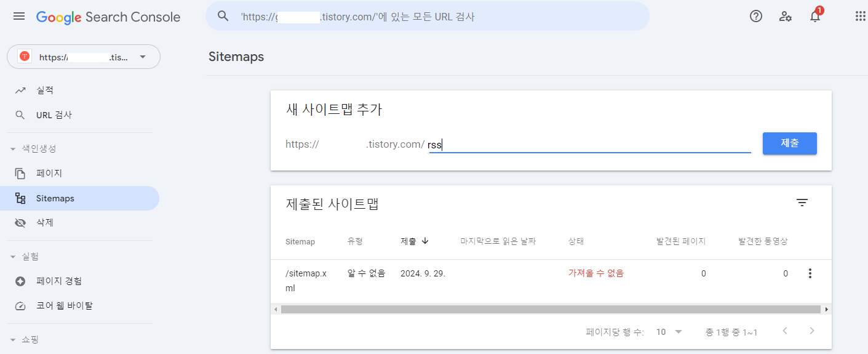868x354 pixels.
Task: Open the property selector dropdown
Action: (84, 57)
